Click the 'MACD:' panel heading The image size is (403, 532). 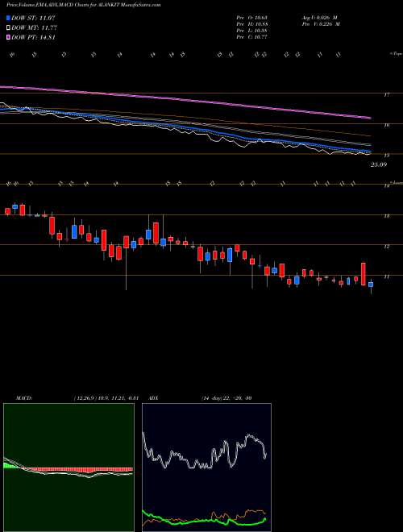pyautogui.click(x=23, y=398)
